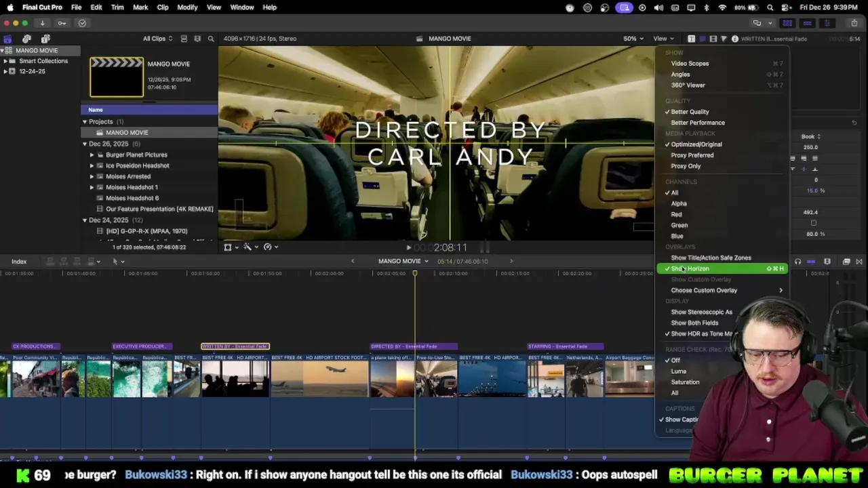Show or hide the Timeline panel button
Image resolution: width=868 pixels, height=488 pixels.
click(x=807, y=23)
